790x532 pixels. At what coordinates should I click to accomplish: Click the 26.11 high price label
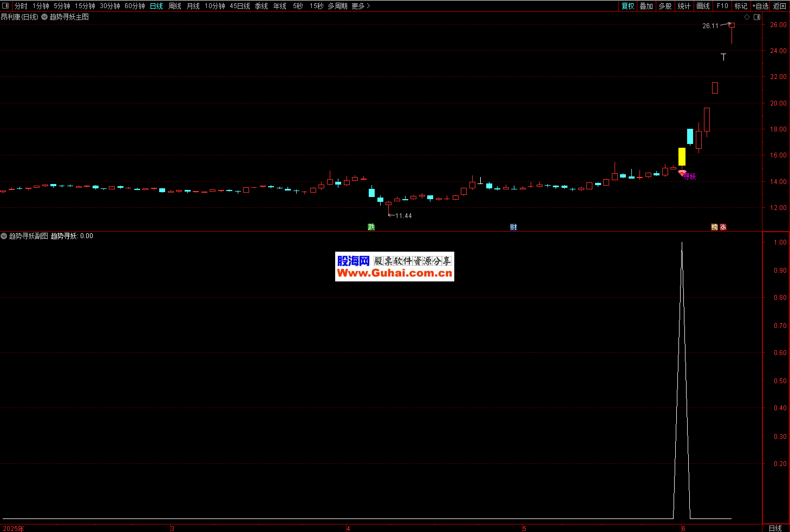point(710,25)
